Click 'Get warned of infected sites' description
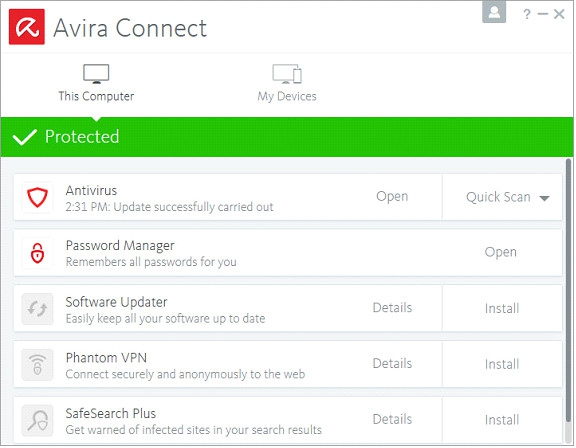The width and height of the screenshot is (576, 448). (x=194, y=430)
